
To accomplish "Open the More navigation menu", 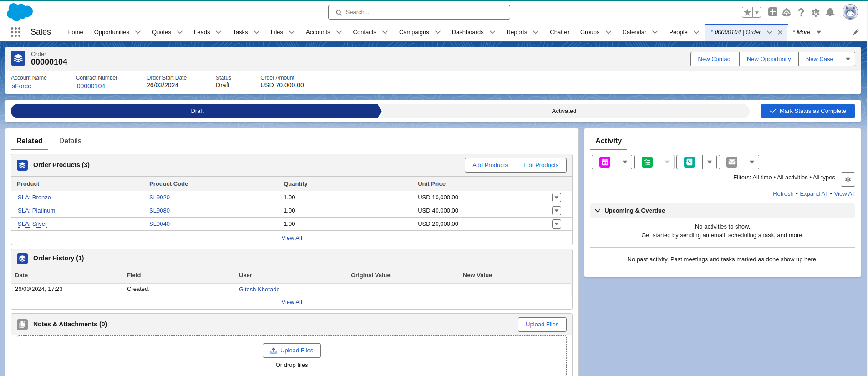I will [807, 32].
